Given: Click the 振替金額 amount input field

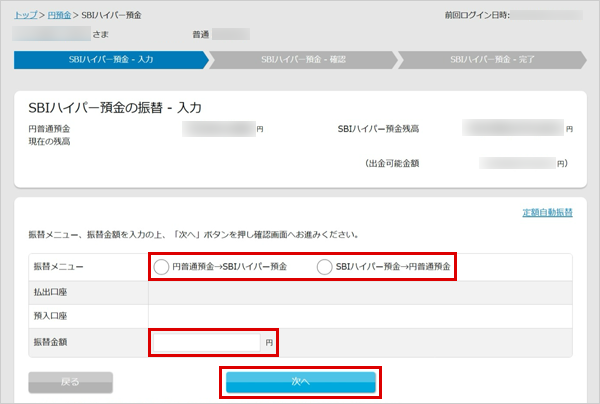Looking at the screenshot, I should coord(207,342).
